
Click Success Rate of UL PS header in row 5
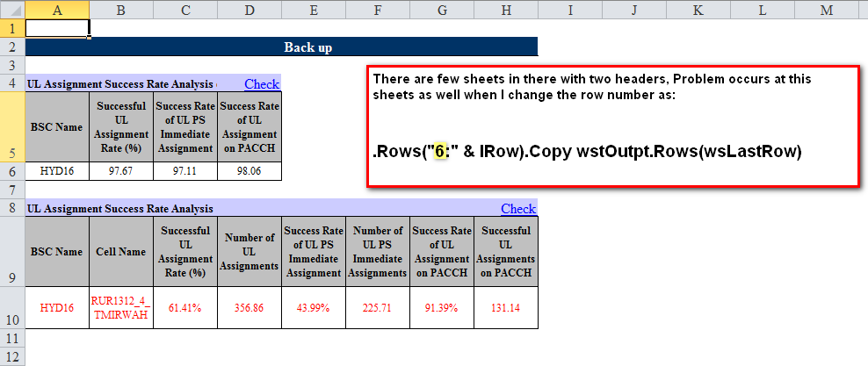185,127
